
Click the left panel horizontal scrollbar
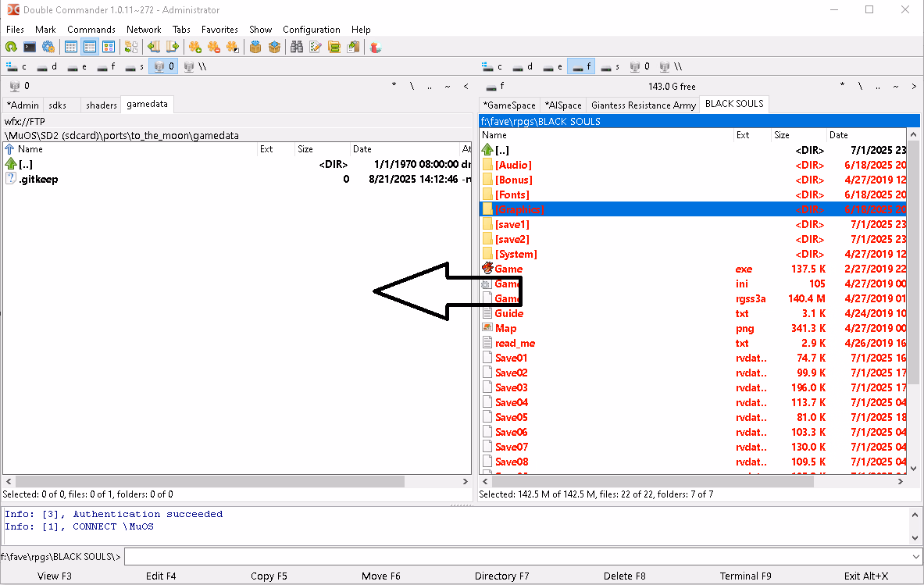pyautogui.click(x=209, y=482)
